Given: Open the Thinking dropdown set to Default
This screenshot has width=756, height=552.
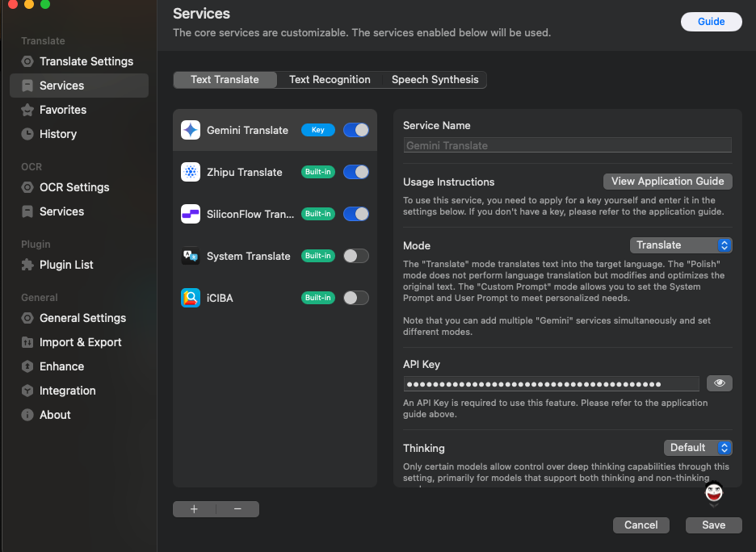Looking at the screenshot, I should 698,447.
